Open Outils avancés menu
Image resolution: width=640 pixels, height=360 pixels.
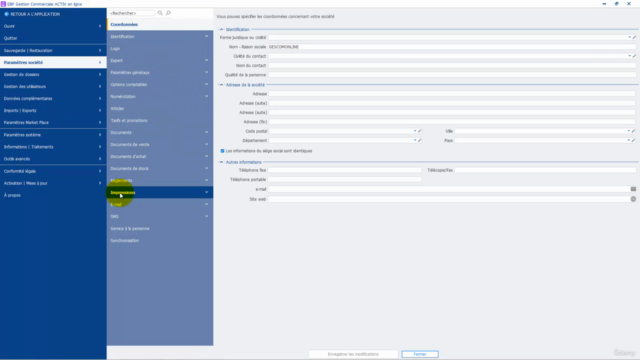click(x=53, y=159)
